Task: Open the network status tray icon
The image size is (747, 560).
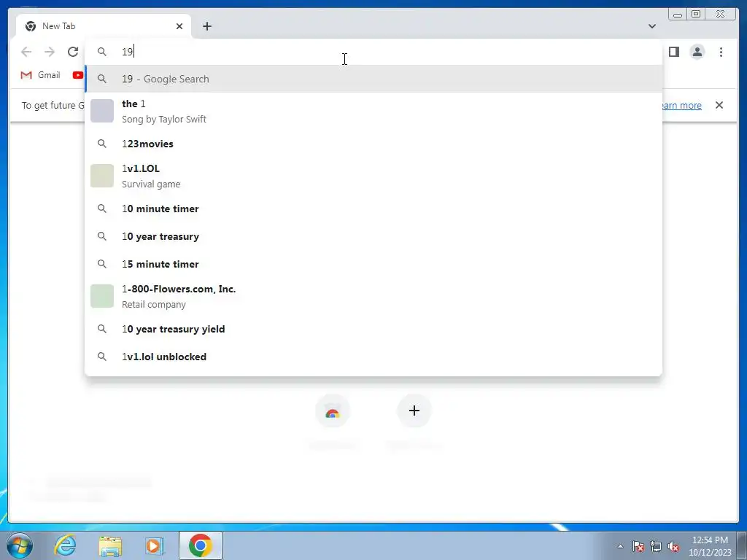Action: coord(656,546)
